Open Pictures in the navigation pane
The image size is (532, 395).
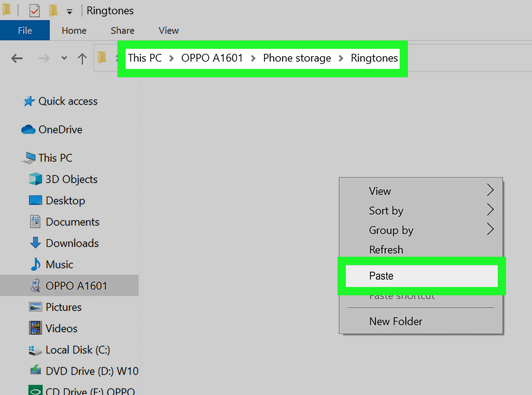64,307
